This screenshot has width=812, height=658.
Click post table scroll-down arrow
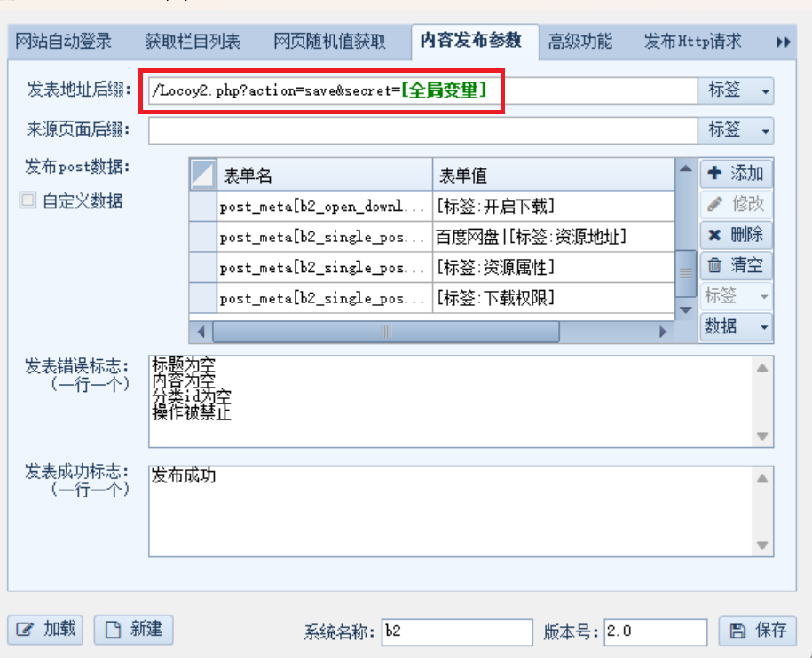[686, 310]
